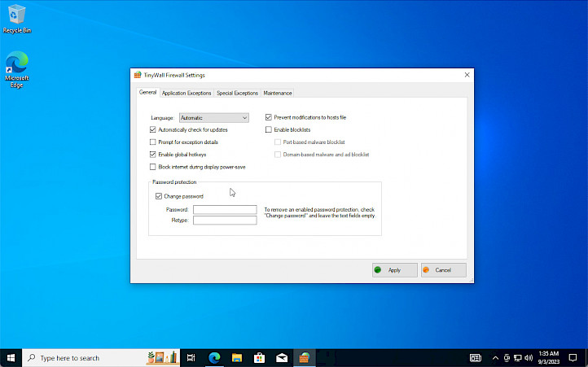Click the Cancel button

(x=443, y=270)
